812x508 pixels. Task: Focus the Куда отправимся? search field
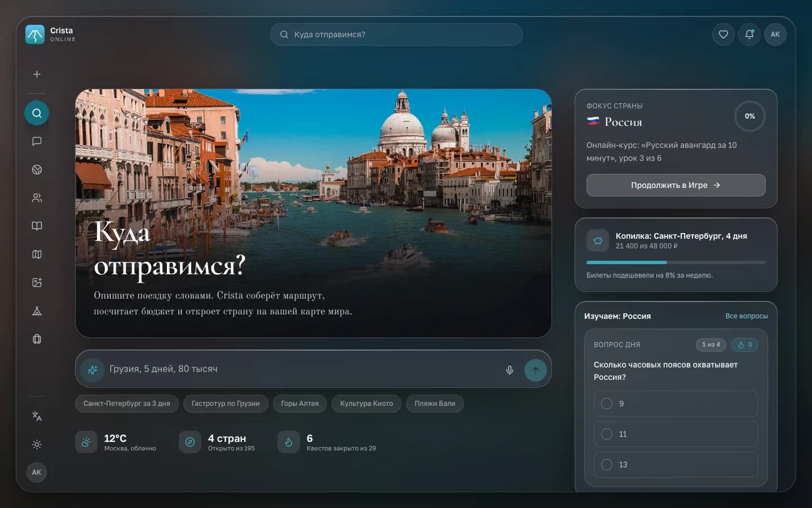click(396, 34)
